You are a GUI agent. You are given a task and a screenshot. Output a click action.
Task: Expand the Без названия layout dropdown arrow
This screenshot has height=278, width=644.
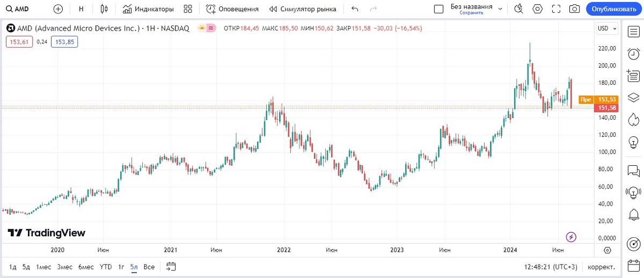click(x=501, y=9)
